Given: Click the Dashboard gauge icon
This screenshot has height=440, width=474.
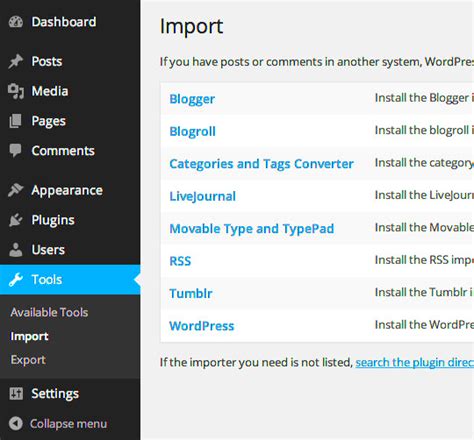Looking at the screenshot, I should (16, 22).
